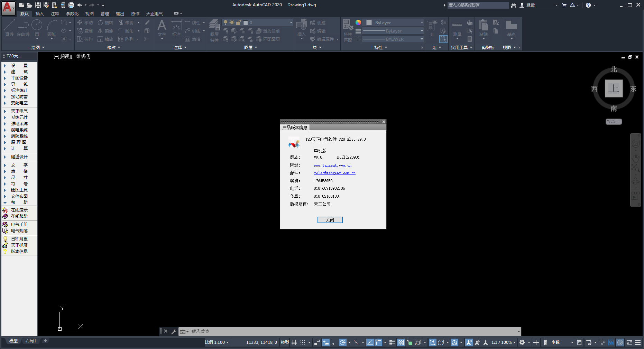Image resolution: width=644 pixels, height=349 pixels.
Task: Toggle object snap in status bar
Action: [x=378, y=342]
